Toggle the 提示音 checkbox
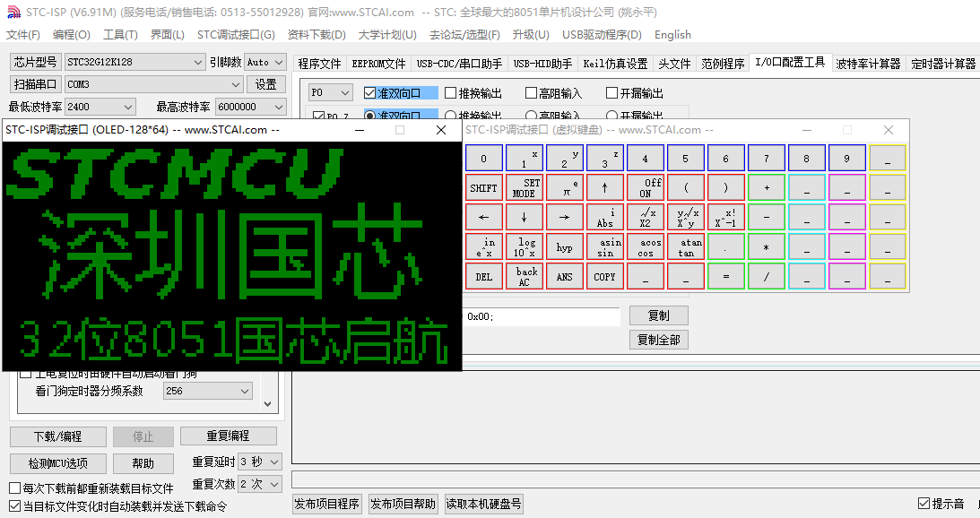The width and height of the screenshot is (980, 518). pyautogui.click(x=924, y=504)
